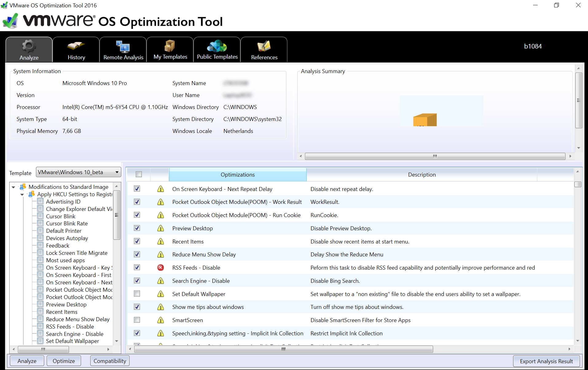Click the warning icon beside Preview Desktop
This screenshot has width=588, height=370.
pos(160,228)
